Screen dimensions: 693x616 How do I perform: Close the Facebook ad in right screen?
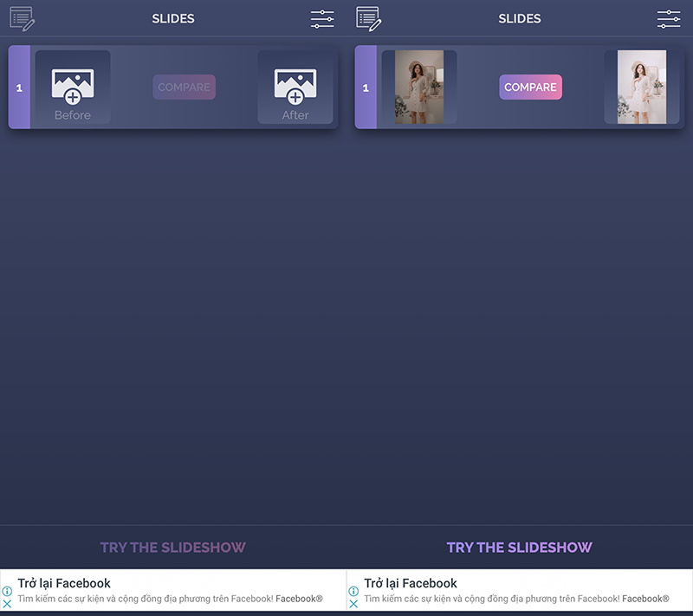pos(353,604)
